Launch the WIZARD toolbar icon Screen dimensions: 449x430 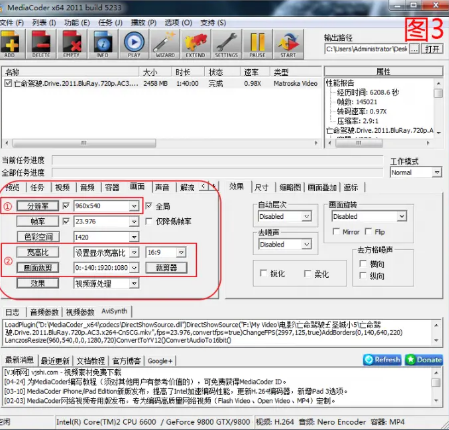point(165,44)
